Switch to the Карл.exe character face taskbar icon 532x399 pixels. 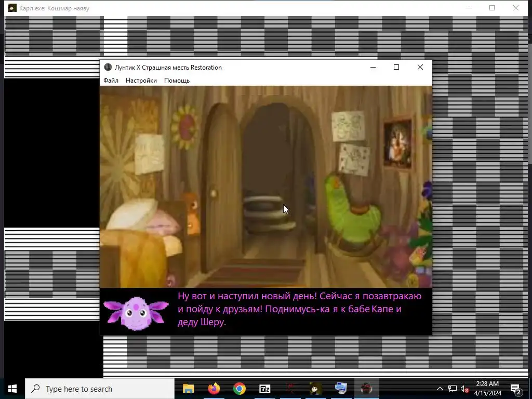[x=315, y=389]
